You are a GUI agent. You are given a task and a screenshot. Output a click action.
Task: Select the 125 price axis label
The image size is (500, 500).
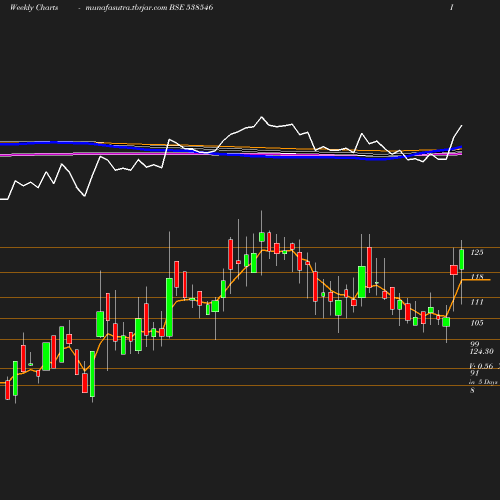coord(477,252)
